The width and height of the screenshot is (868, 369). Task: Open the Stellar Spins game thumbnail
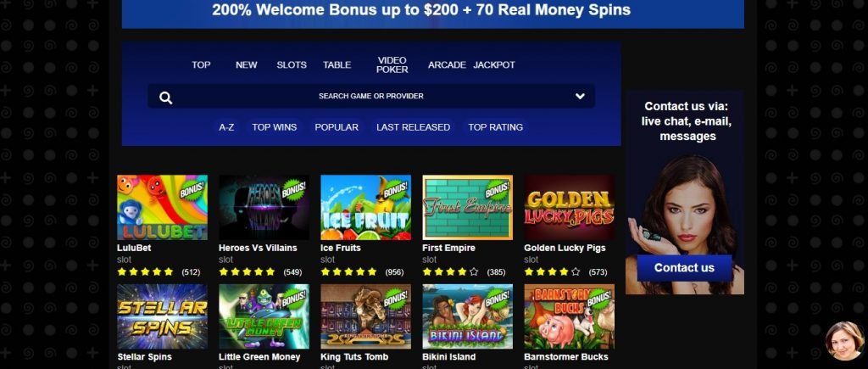pyautogui.click(x=162, y=316)
